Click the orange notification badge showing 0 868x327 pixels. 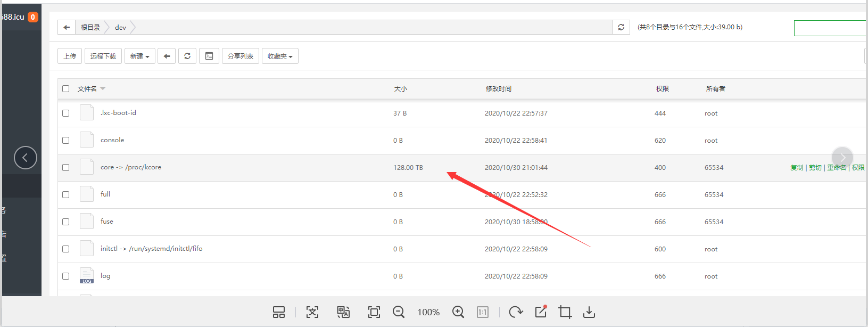click(x=33, y=17)
